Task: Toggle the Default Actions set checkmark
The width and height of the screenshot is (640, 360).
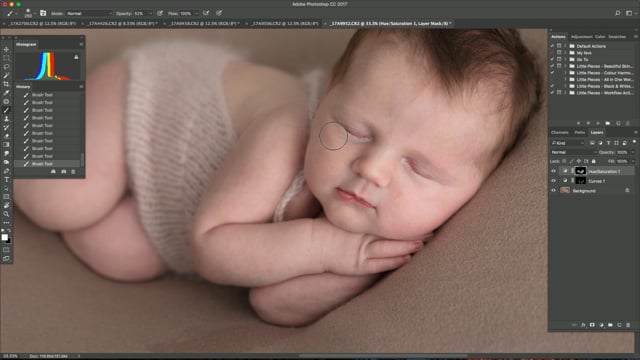Action: (x=552, y=46)
